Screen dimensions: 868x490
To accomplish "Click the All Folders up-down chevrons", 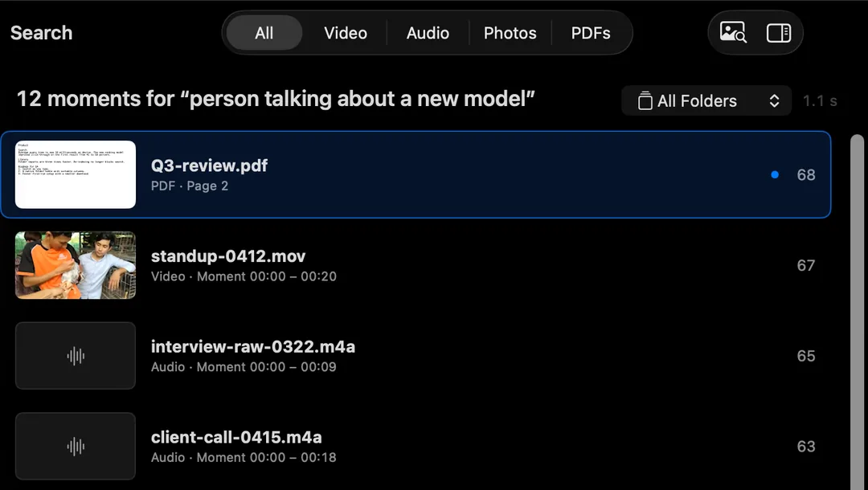I will pyautogui.click(x=775, y=100).
